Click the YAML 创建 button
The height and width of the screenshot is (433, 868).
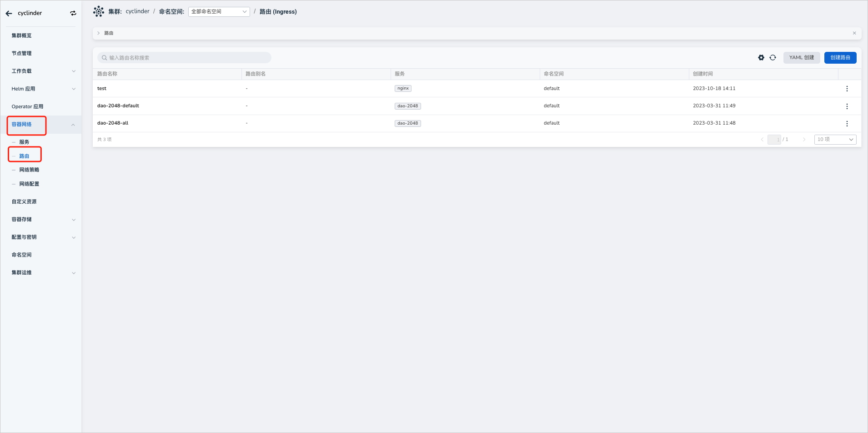point(802,58)
